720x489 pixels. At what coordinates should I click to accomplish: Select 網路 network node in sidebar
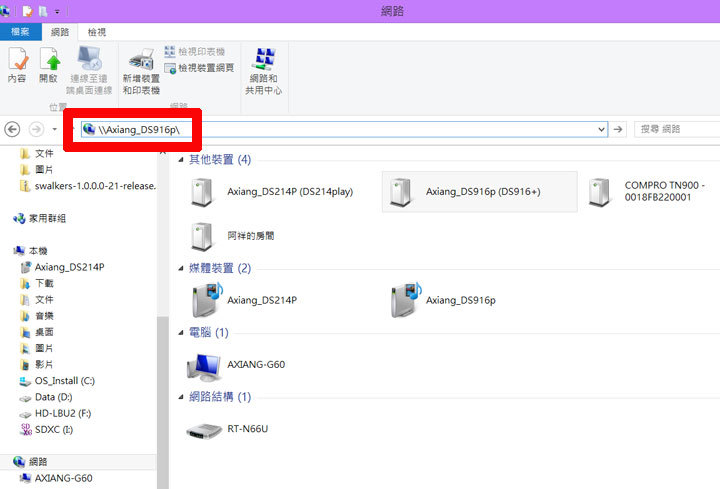[31, 462]
